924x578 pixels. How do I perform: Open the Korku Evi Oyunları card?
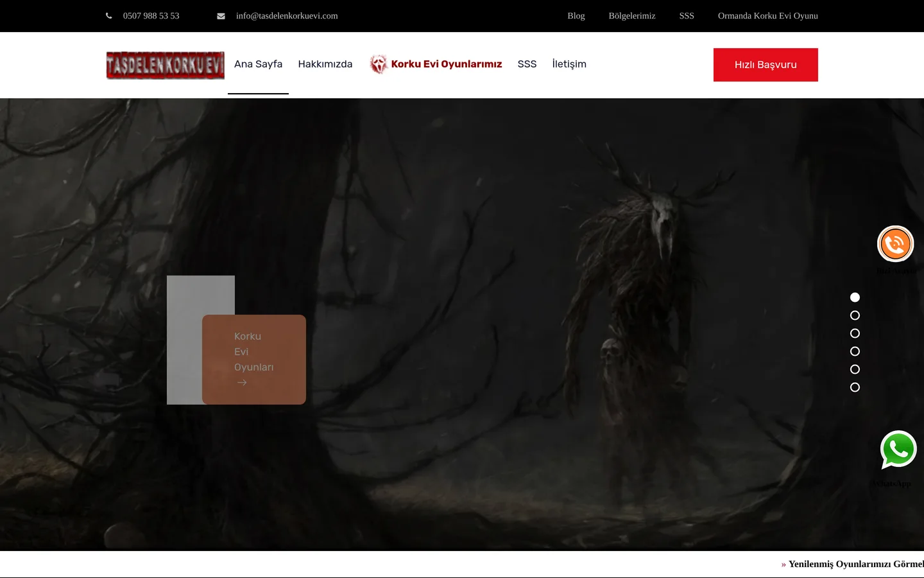point(254,360)
